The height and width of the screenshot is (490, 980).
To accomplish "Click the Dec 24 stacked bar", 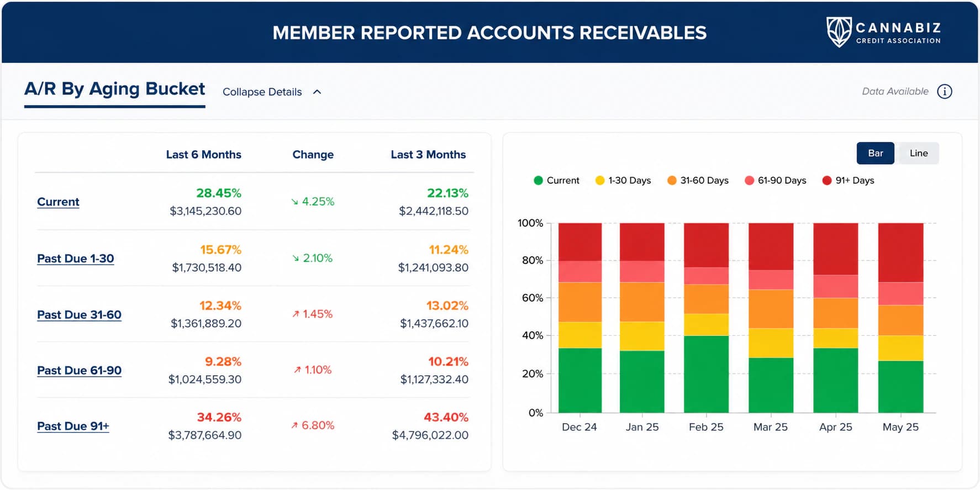I will (580, 318).
